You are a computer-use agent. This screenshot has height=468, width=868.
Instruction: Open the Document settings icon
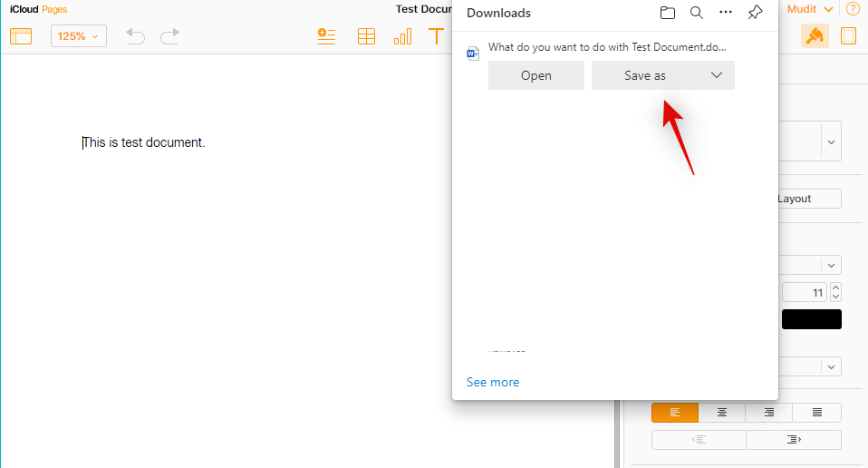[x=849, y=36]
